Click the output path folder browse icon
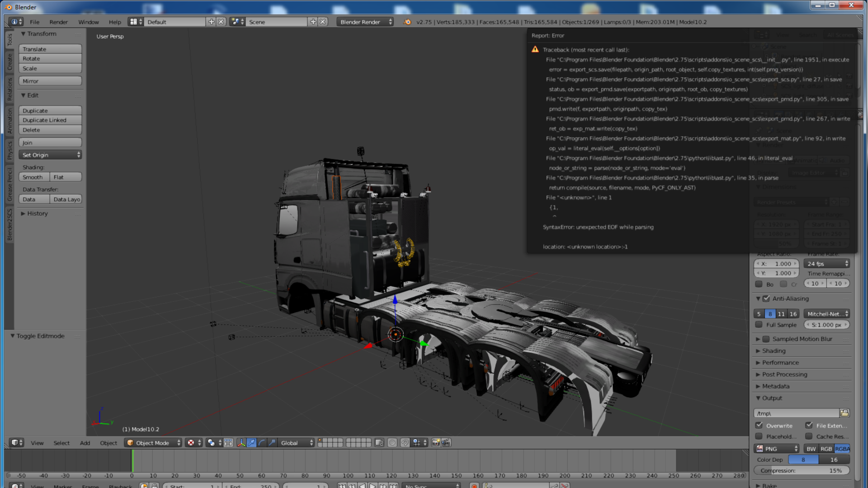868x488 pixels. pos(844,413)
